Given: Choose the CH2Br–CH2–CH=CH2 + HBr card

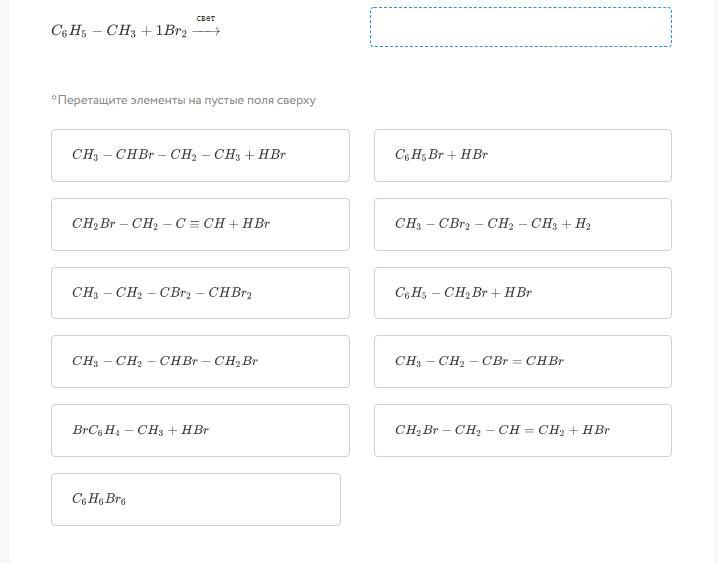Looking at the screenshot, I should point(522,430).
